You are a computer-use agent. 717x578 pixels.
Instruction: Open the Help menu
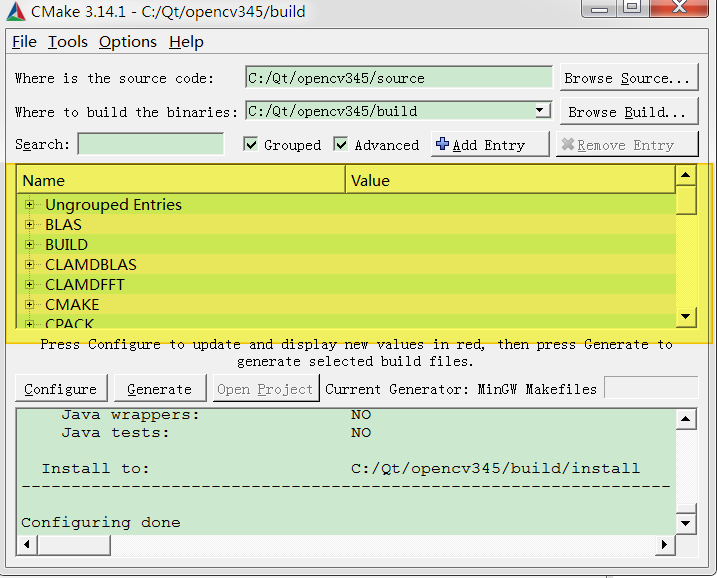click(186, 42)
